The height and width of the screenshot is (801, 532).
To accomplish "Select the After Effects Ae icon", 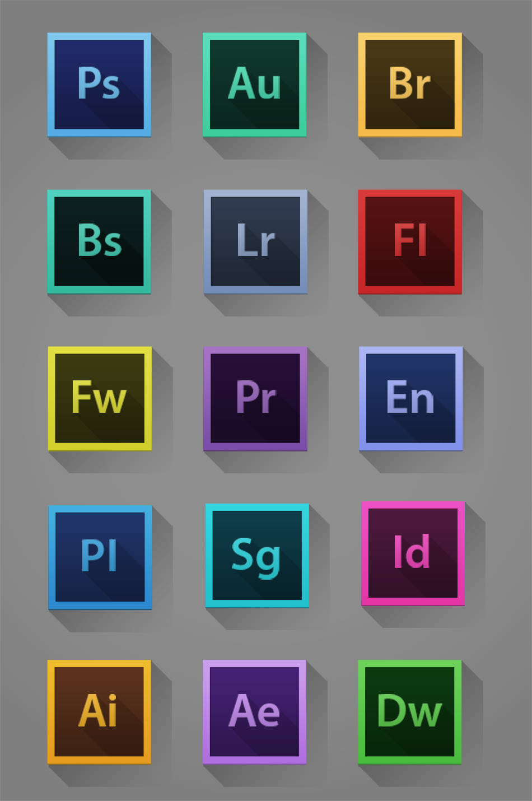I will coord(255,712).
